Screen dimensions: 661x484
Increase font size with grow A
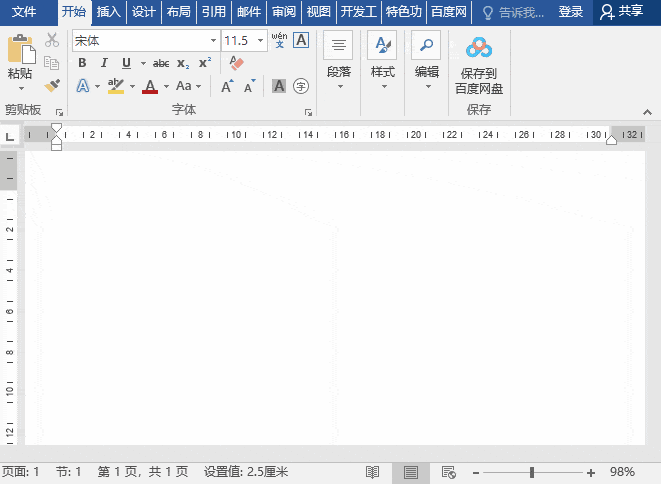(x=227, y=86)
